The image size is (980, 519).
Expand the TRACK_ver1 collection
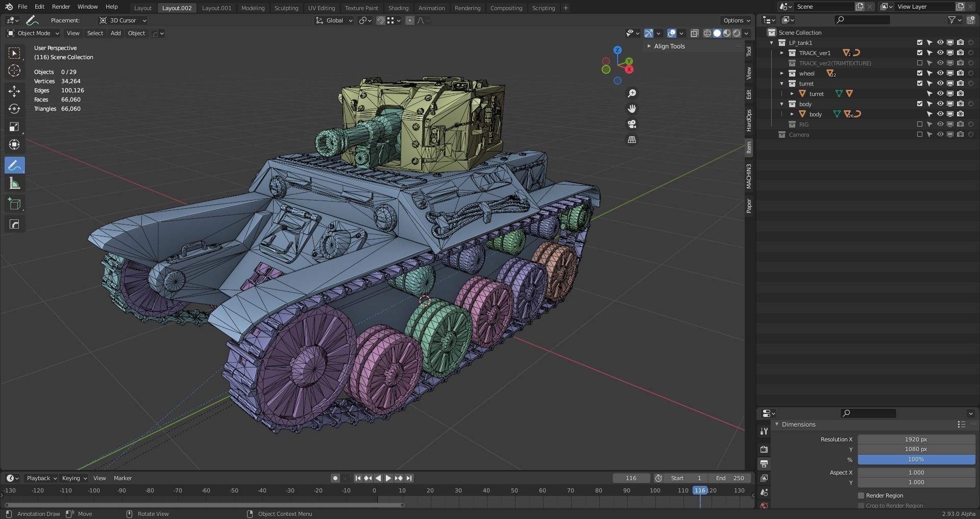point(781,53)
